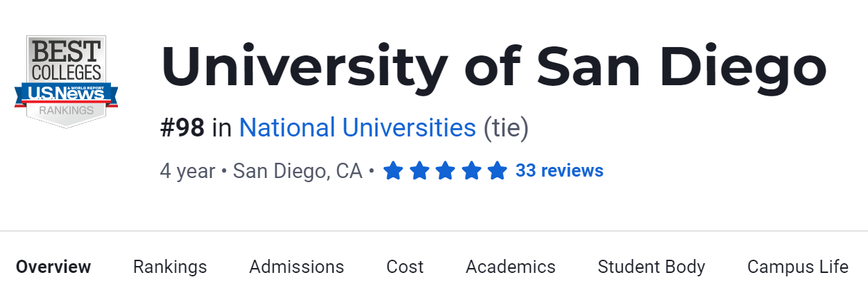Open the National Universities link
The width and height of the screenshot is (868, 293).
pyautogui.click(x=357, y=128)
